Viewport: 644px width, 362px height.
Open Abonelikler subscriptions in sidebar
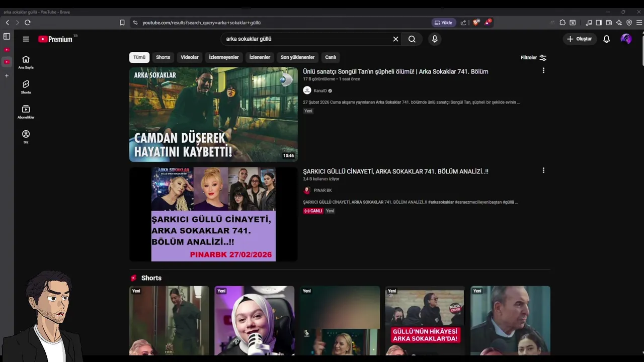pyautogui.click(x=26, y=112)
